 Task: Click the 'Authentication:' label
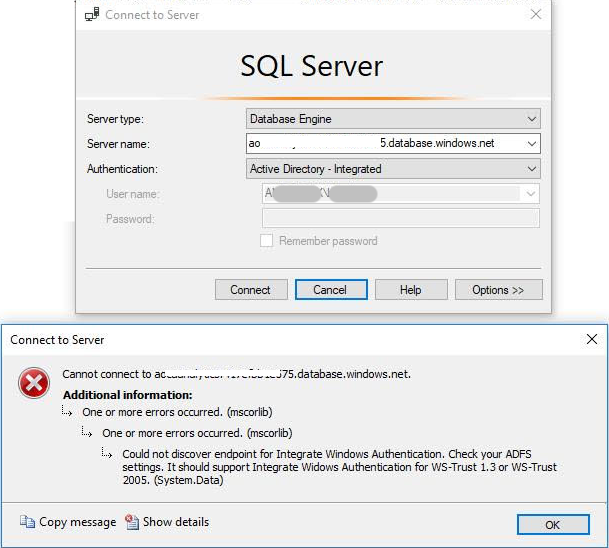(122, 169)
